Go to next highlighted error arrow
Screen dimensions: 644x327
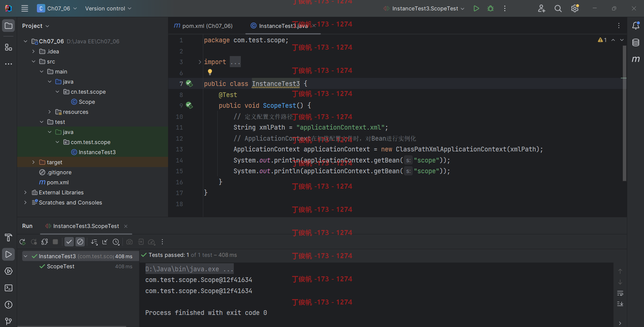coord(622,40)
